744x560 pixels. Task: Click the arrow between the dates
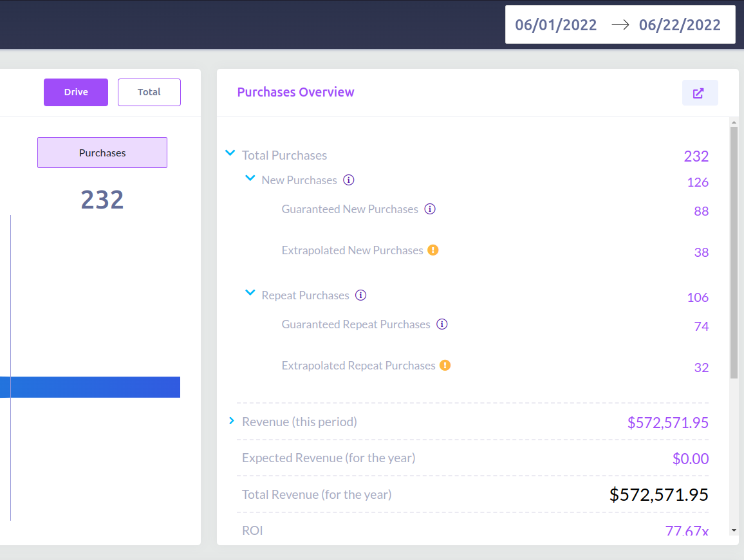coord(620,25)
